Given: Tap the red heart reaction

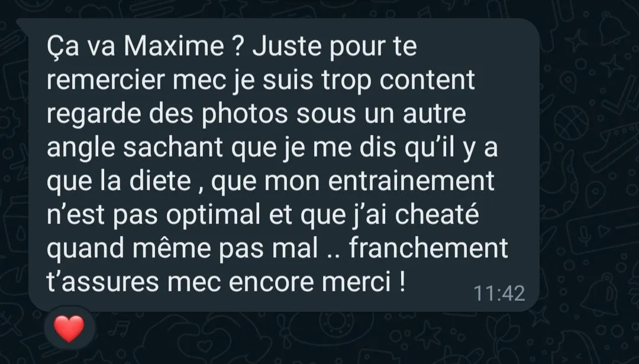Looking at the screenshot, I should 69,328.
